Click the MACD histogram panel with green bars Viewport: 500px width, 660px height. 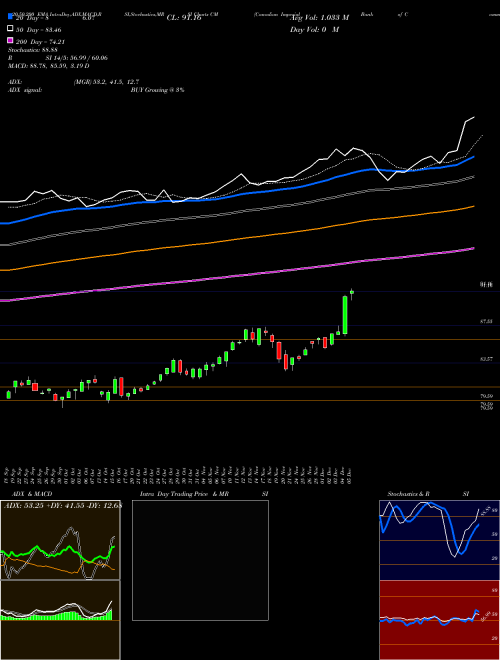point(60,620)
